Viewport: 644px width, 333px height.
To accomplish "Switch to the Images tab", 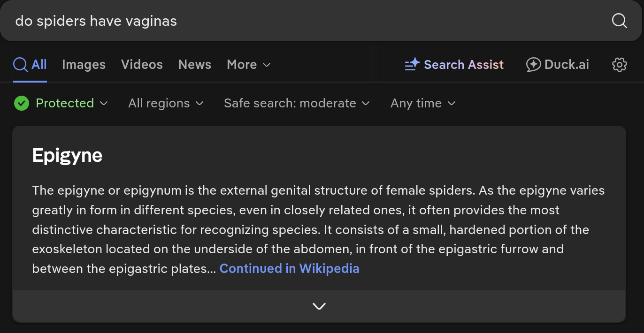I will [84, 65].
